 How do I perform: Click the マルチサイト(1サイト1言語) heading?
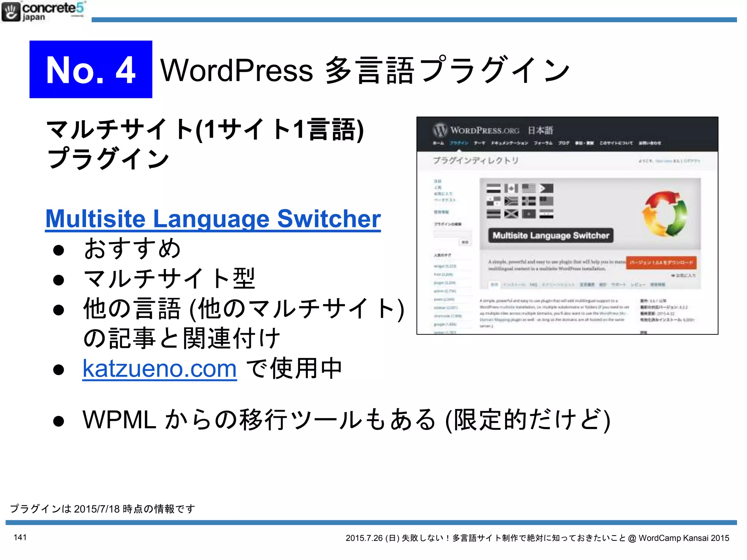[x=205, y=129]
